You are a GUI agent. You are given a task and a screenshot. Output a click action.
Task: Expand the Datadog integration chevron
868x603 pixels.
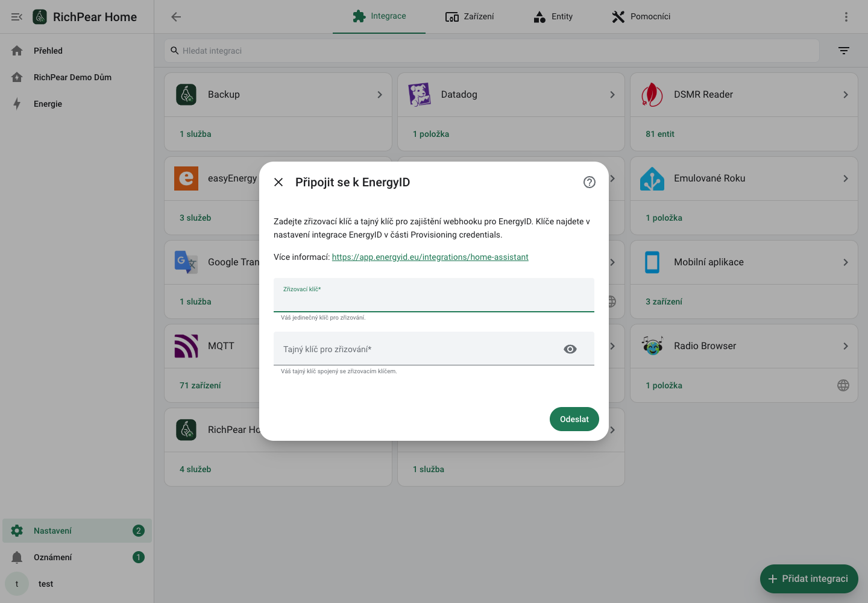pyautogui.click(x=612, y=95)
